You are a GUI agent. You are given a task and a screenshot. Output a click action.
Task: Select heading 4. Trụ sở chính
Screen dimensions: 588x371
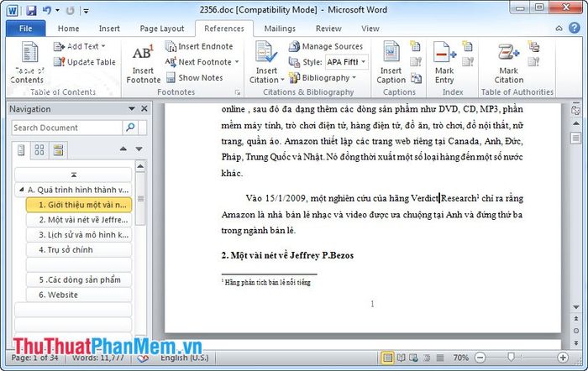(x=79, y=250)
